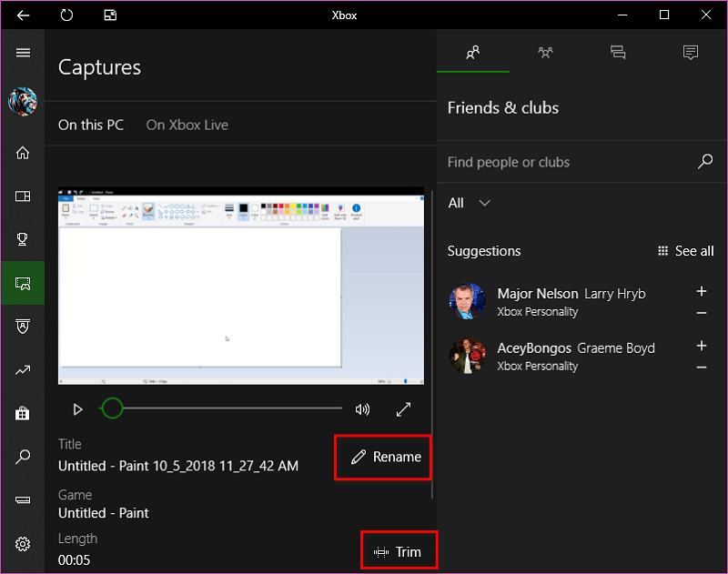Click the compact mode icon in title bar
This screenshot has width=728, height=574.
tap(110, 15)
